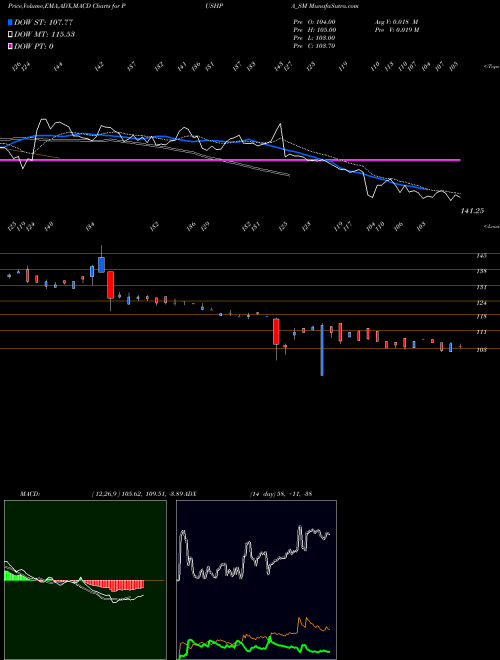Click the Pre V: 0.019 M volume text
The image size is (500, 660).
(x=396, y=30)
